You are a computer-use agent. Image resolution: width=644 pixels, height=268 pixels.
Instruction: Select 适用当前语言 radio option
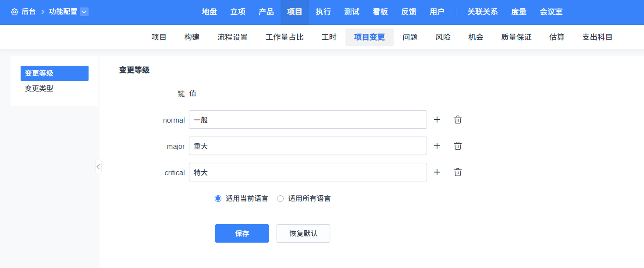pos(218,198)
